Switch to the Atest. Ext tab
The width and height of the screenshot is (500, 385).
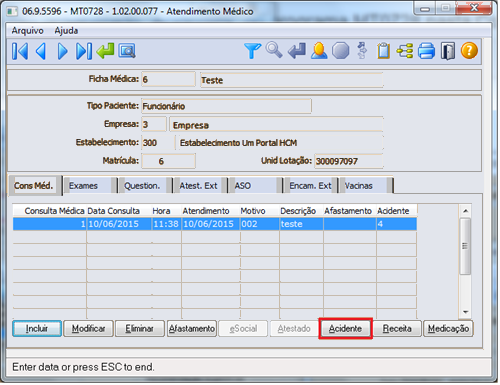[201, 186]
